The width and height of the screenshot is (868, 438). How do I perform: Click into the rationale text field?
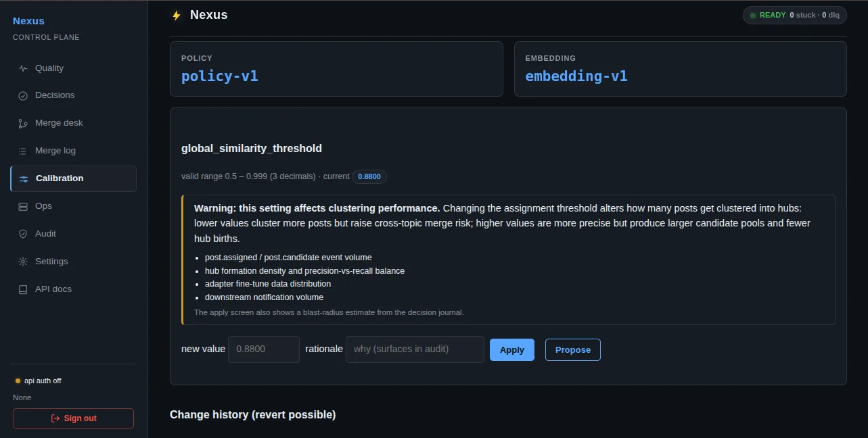(x=415, y=349)
